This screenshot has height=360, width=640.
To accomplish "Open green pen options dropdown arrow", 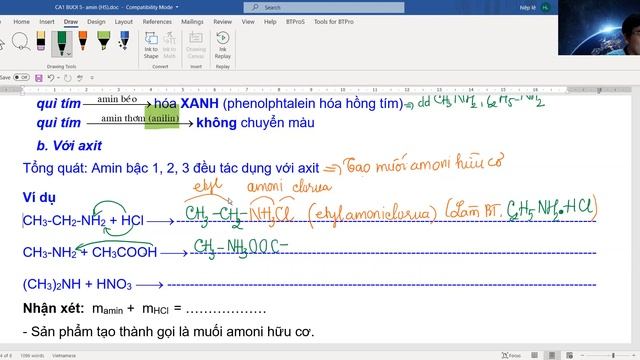I will point(69,54).
